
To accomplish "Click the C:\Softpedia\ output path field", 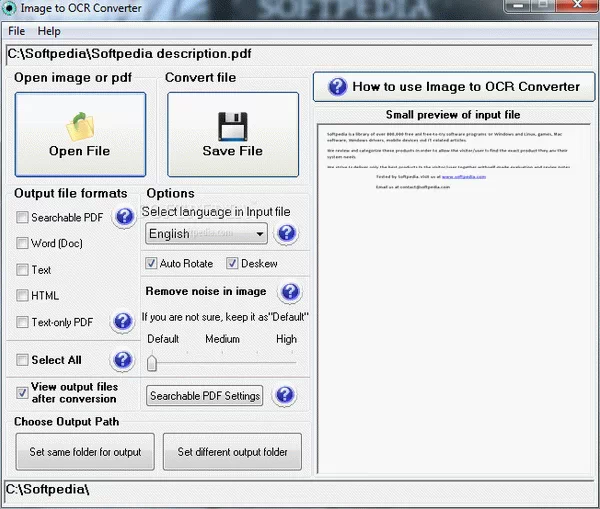I will tap(300, 491).
